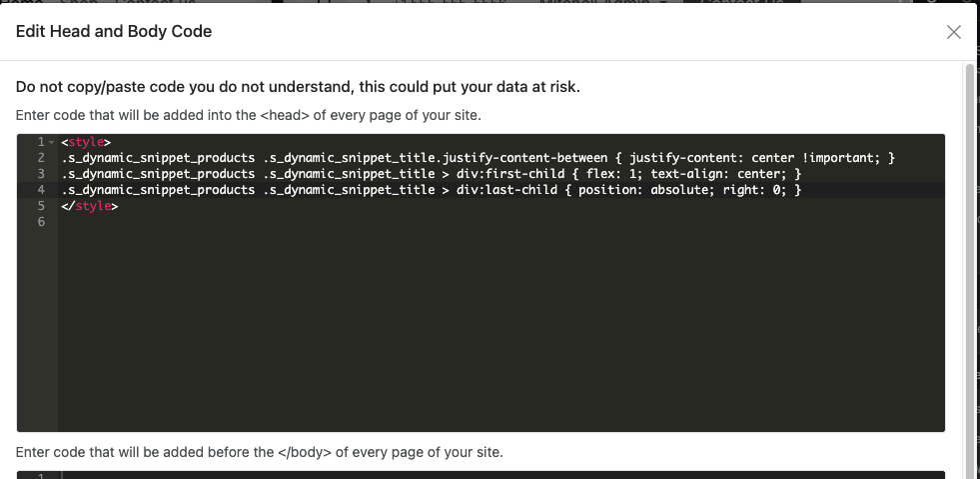Click line number 5 in the gutter

click(x=41, y=206)
